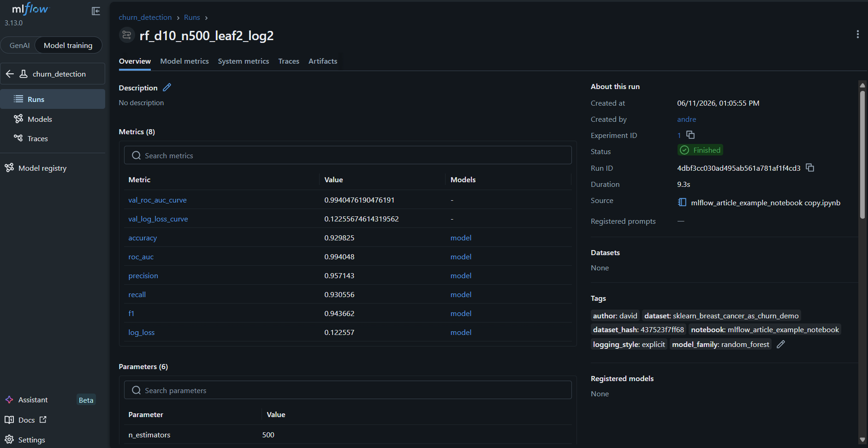Select the n_estimators value 500
The width and height of the screenshot is (868, 448).
click(268, 435)
